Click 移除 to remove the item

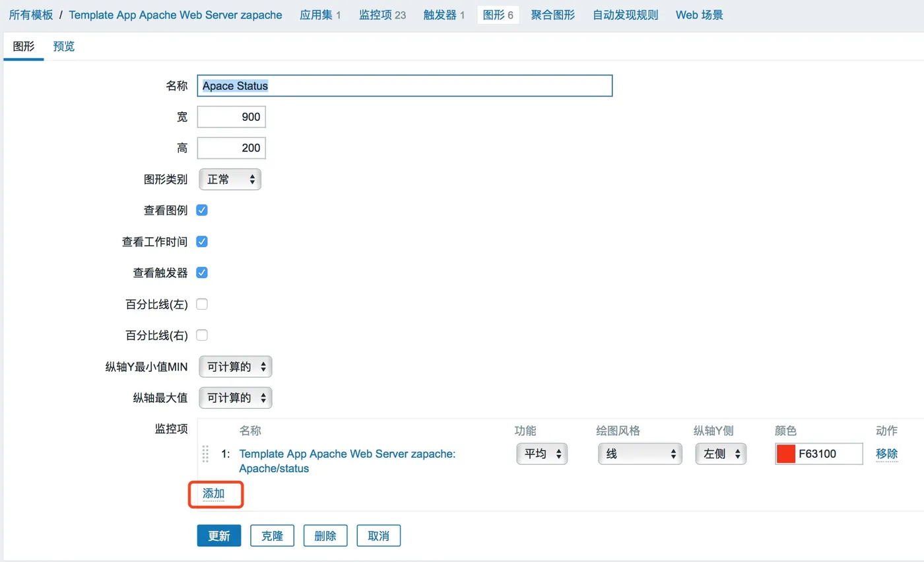[886, 454]
